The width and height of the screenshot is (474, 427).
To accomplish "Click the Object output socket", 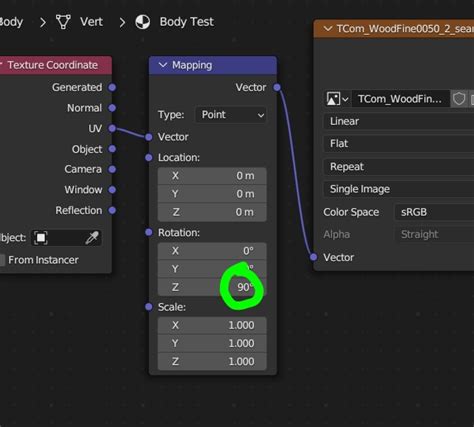I will tap(112, 149).
